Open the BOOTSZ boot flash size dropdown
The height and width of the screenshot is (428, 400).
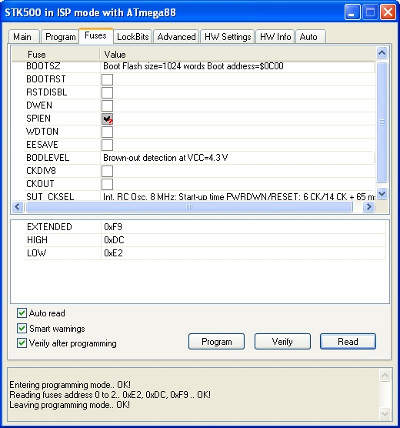pyautogui.click(x=237, y=66)
